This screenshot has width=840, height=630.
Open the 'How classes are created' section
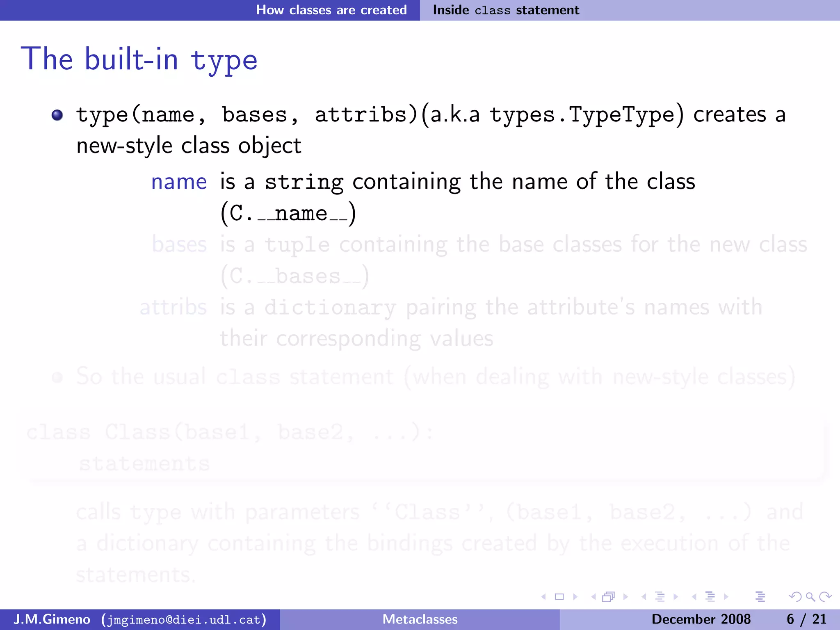pos(331,10)
